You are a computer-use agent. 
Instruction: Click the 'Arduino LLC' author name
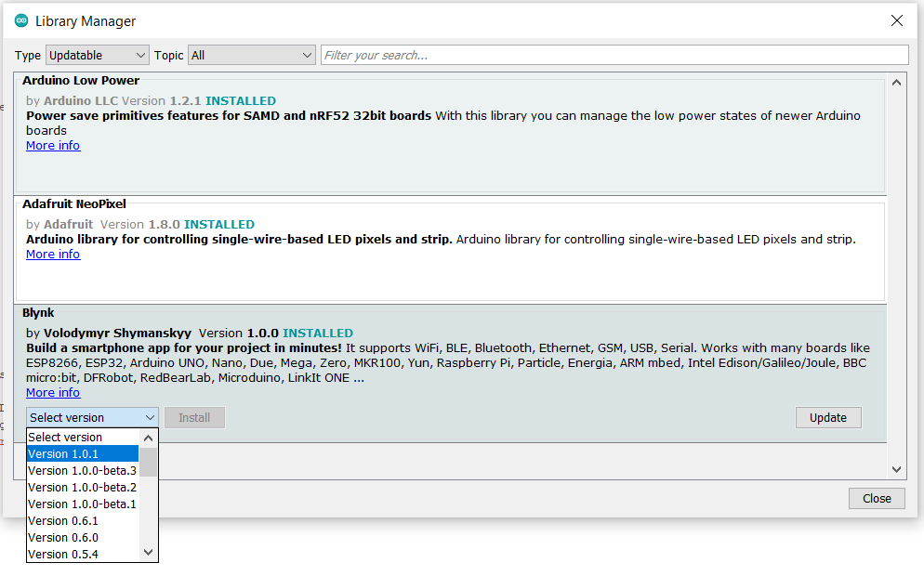[x=81, y=100]
